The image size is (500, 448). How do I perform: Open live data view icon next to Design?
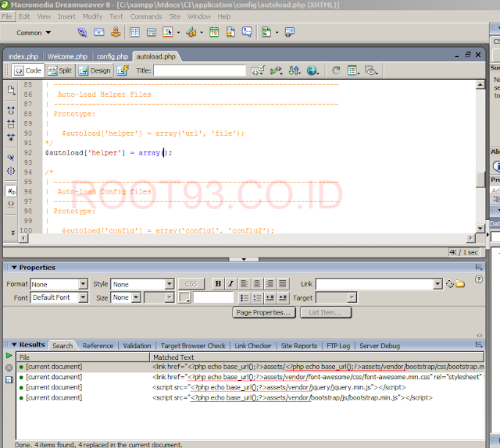point(123,70)
